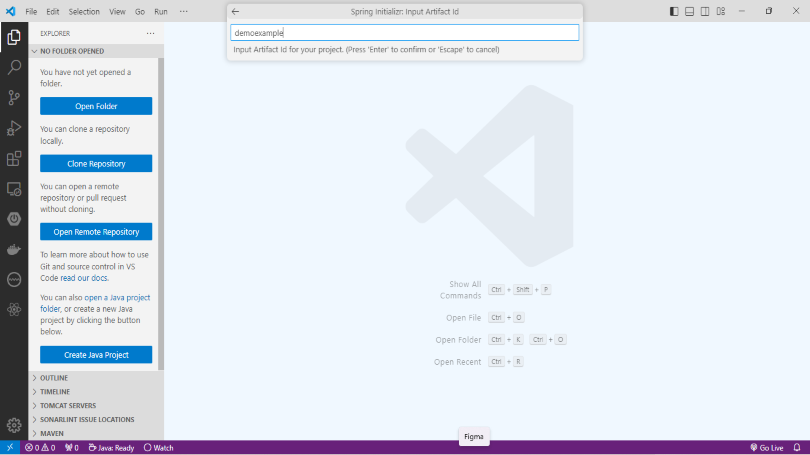Expand SONARLINT ISSUE LOCATIONS section

pyautogui.click(x=96, y=420)
